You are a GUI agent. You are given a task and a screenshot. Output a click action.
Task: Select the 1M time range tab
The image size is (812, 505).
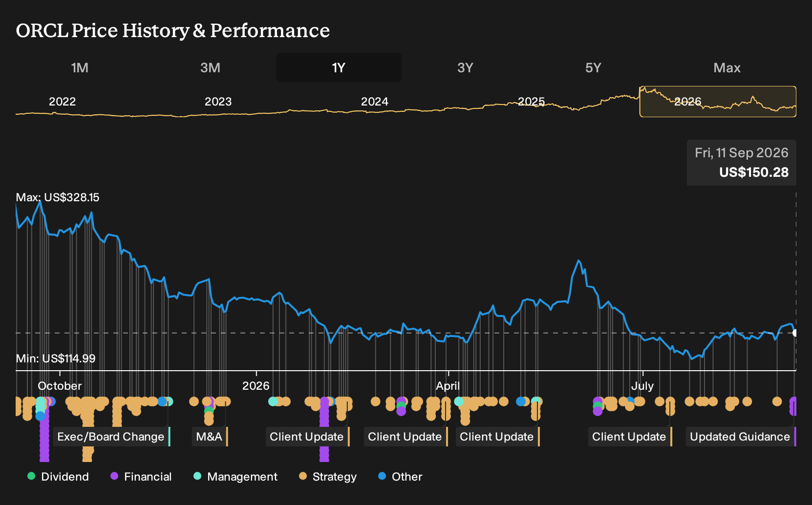[x=80, y=67]
